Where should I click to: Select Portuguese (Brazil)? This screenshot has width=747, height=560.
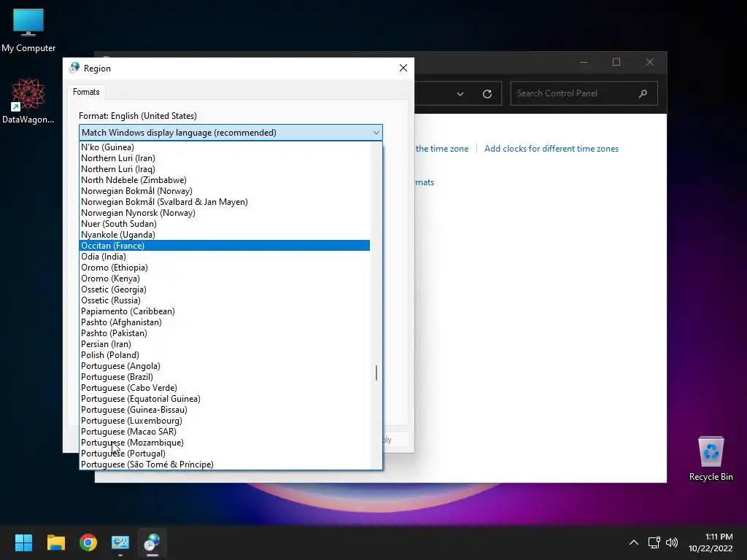point(225,377)
